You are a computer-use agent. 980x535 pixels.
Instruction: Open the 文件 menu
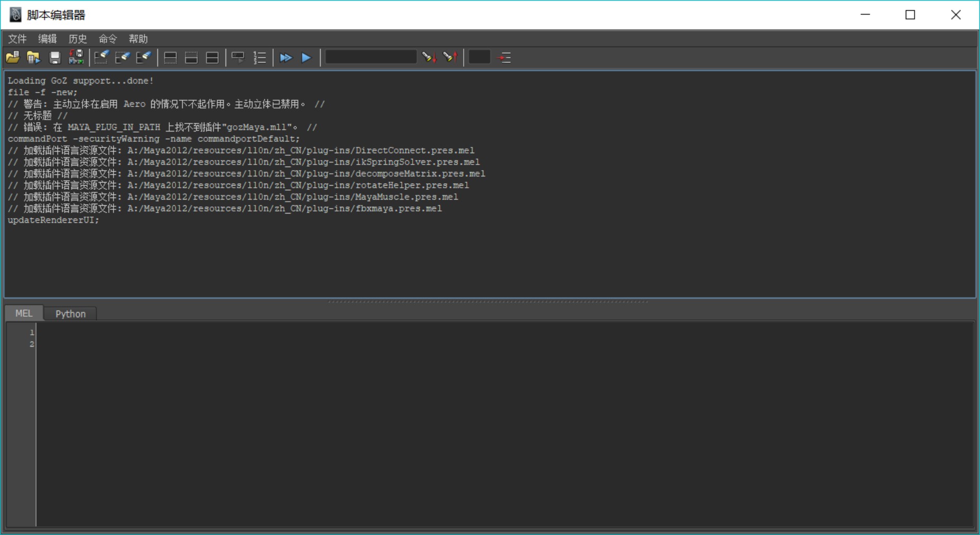[x=17, y=39]
